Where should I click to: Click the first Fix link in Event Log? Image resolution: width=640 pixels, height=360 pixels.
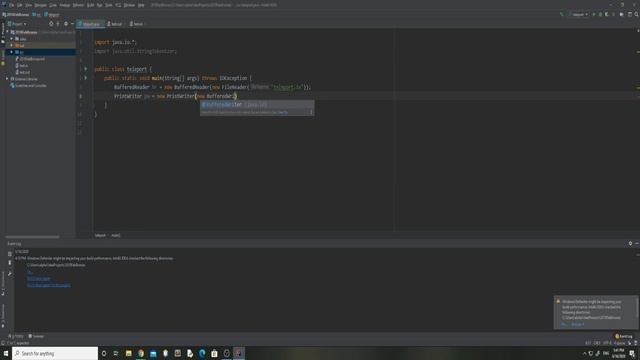(x=29, y=272)
